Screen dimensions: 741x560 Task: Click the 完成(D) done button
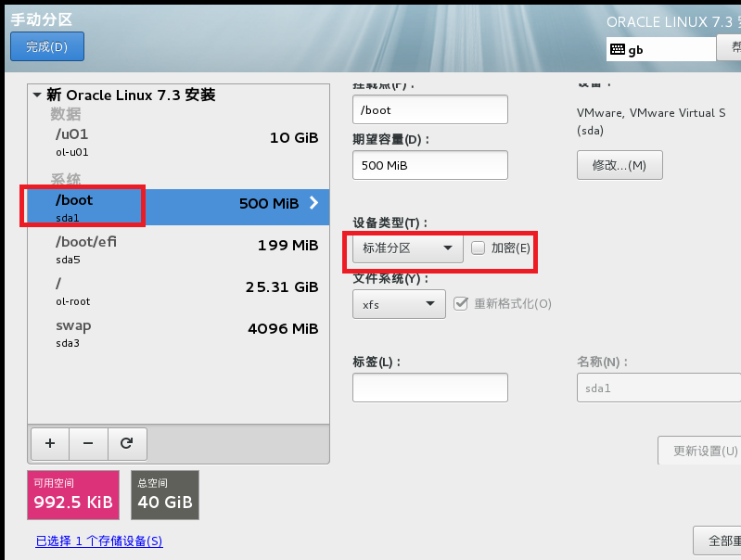(47, 46)
